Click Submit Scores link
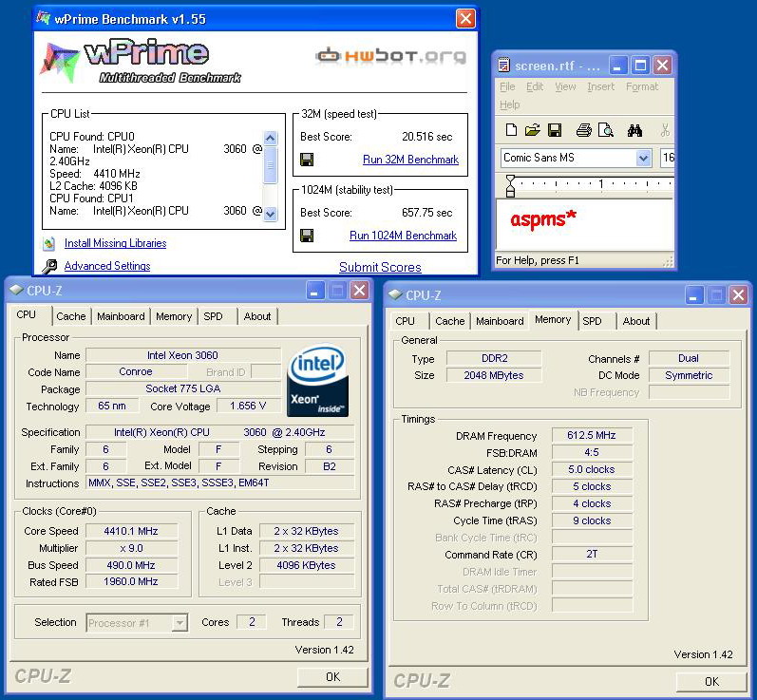757x700 pixels. click(380, 267)
